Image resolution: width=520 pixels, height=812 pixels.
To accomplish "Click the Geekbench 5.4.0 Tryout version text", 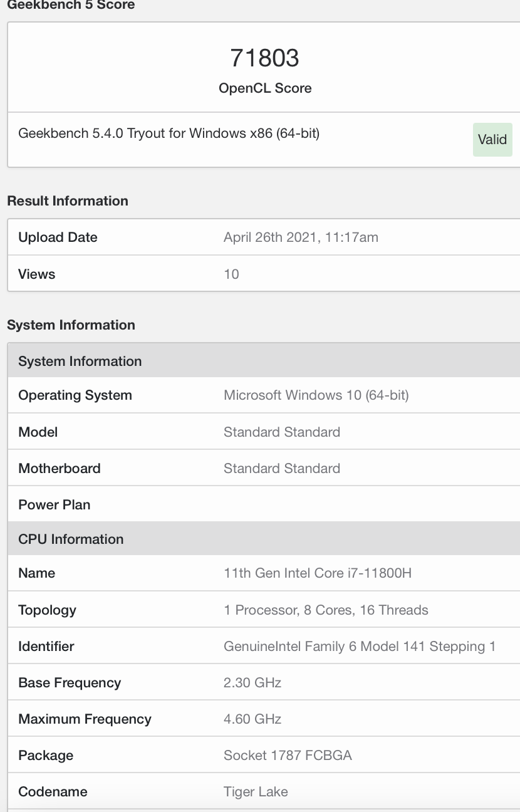I will tap(169, 133).
